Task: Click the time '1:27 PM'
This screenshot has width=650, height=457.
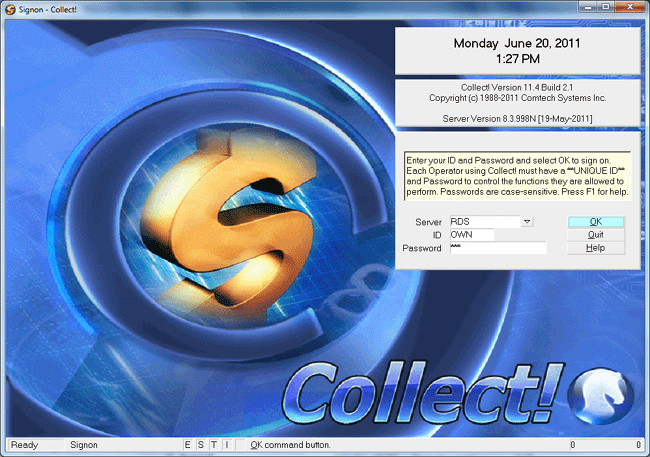Action: pos(518,59)
